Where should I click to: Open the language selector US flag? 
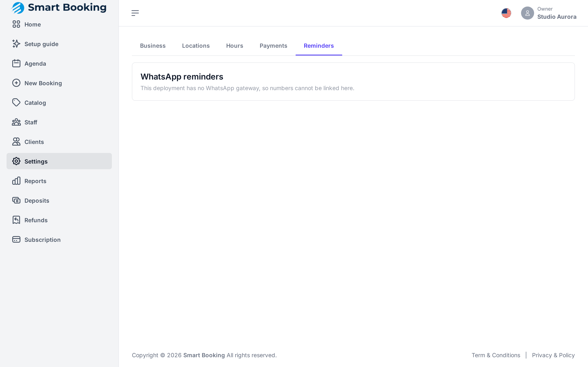coord(506,13)
